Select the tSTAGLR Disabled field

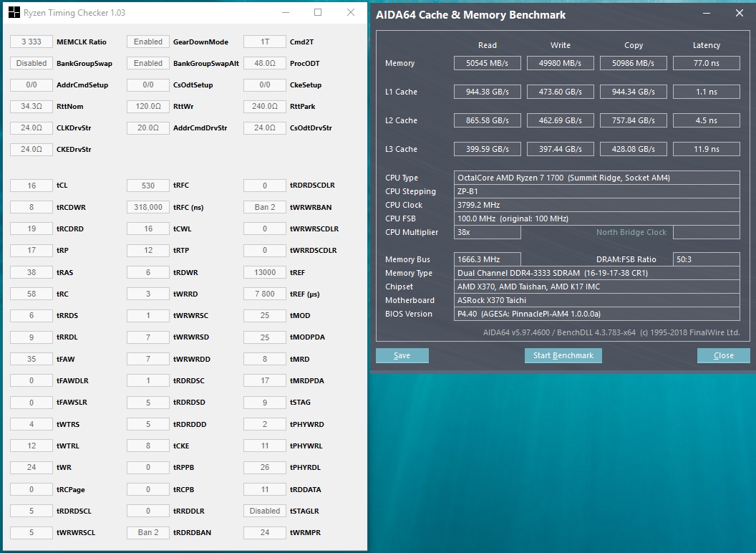click(x=265, y=511)
